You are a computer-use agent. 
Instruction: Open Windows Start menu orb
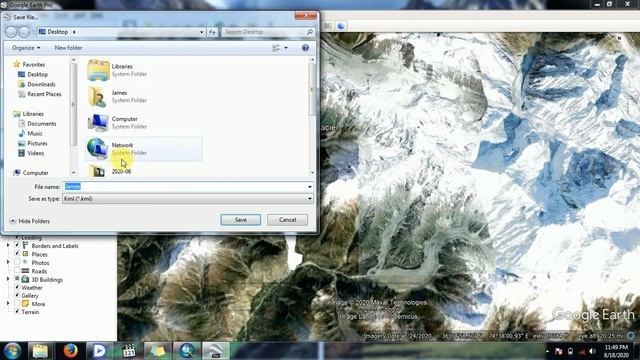click(13, 351)
